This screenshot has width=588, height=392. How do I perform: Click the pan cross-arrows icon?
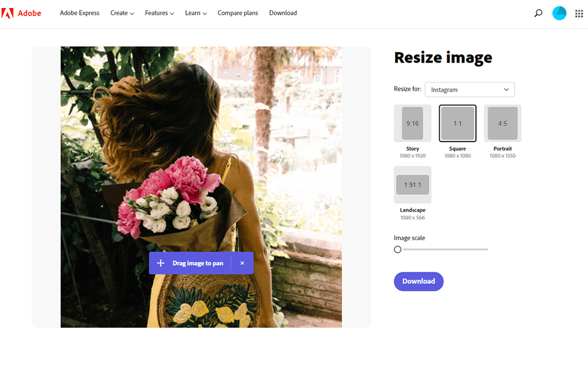coord(160,263)
